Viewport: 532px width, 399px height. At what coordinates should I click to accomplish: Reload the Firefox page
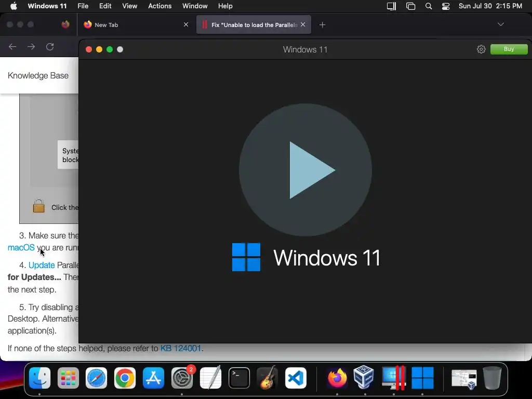click(50, 46)
